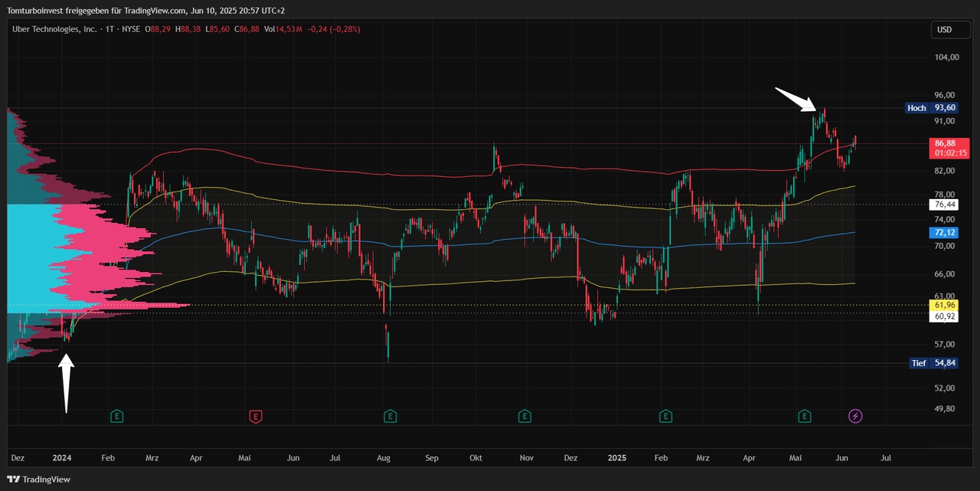Click the 63,00 price axis label

pyautogui.click(x=944, y=296)
